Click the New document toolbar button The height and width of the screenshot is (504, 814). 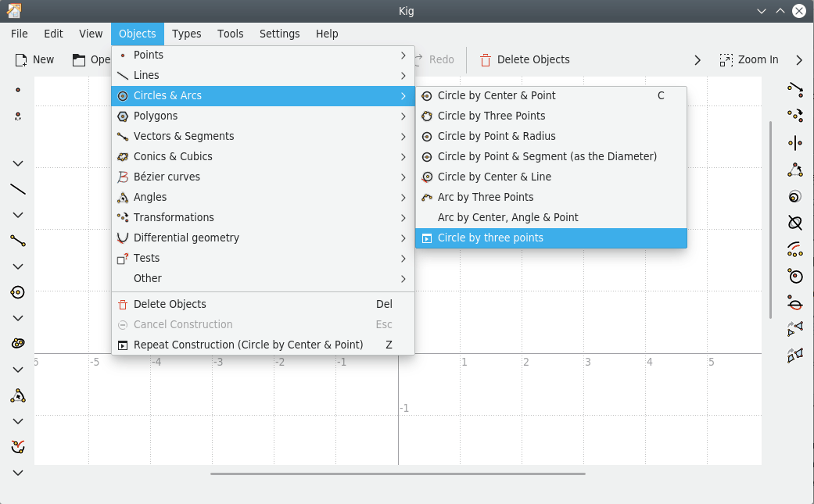tap(34, 59)
